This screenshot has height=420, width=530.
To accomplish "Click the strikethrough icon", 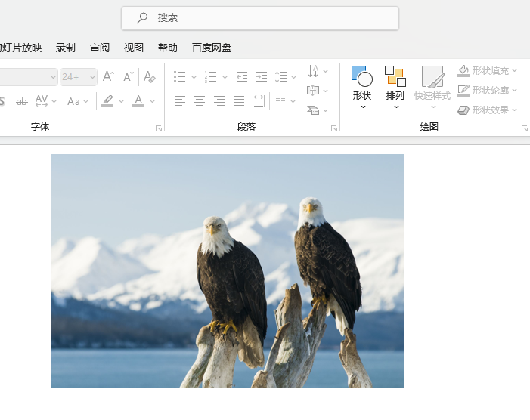I will pyautogui.click(x=22, y=101).
